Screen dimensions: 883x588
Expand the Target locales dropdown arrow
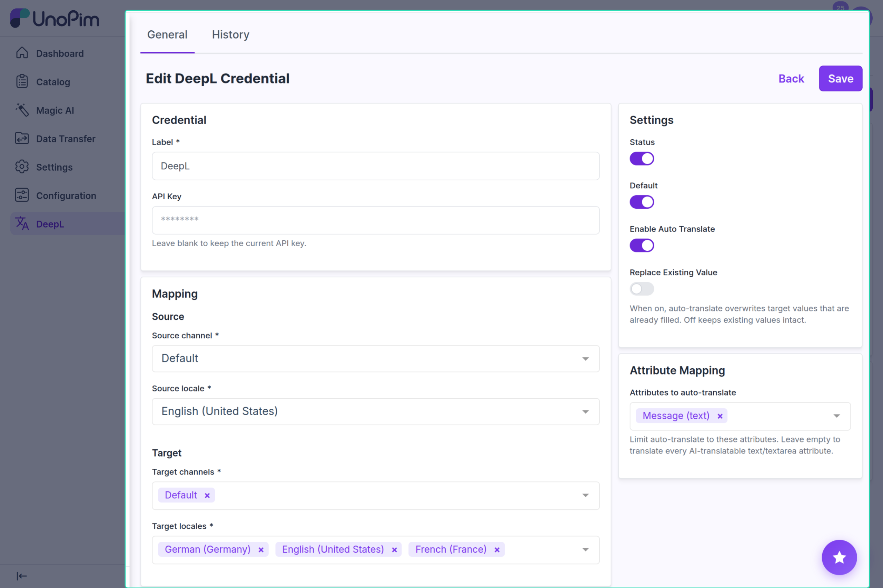(585, 550)
